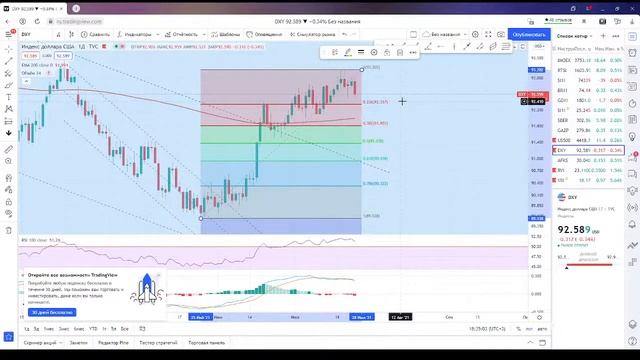Image resolution: width=640 pixels, height=360 pixels.
Task: Select the YTD time range
Action: point(93,329)
